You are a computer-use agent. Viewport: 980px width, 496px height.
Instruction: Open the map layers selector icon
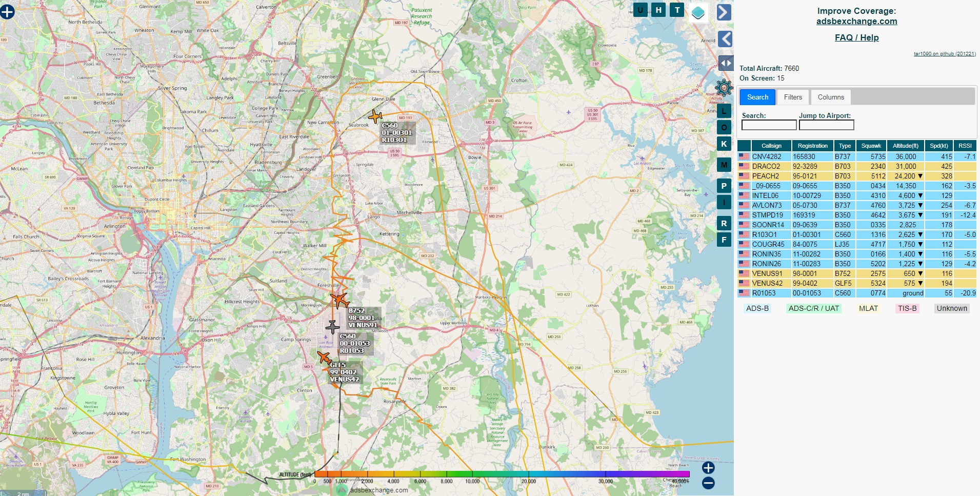(698, 13)
